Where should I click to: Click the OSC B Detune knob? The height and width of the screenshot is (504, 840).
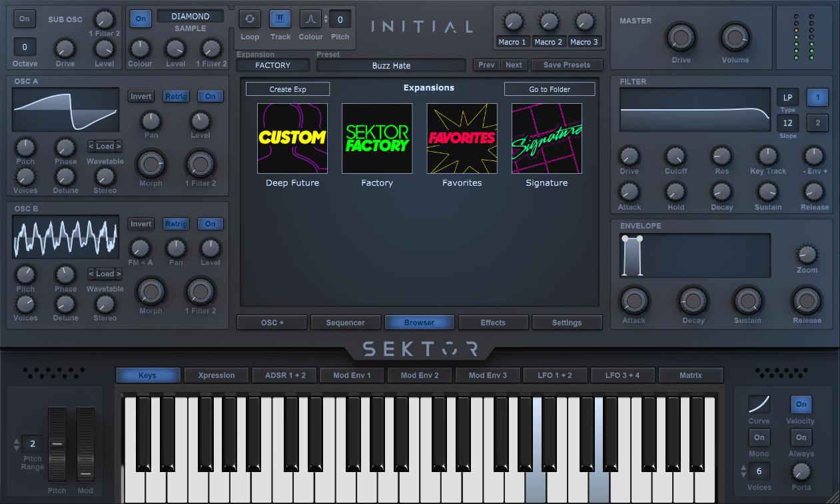pyautogui.click(x=65, y=304)
